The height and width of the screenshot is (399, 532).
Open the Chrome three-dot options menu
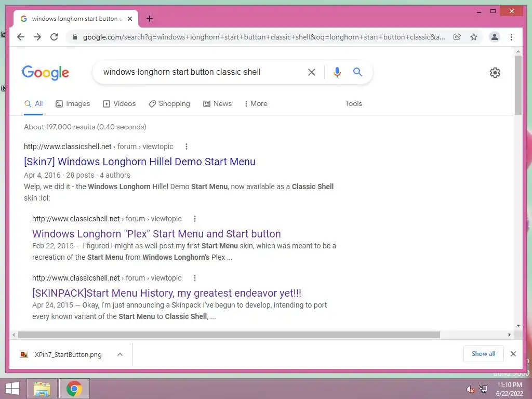pos(511,37)
